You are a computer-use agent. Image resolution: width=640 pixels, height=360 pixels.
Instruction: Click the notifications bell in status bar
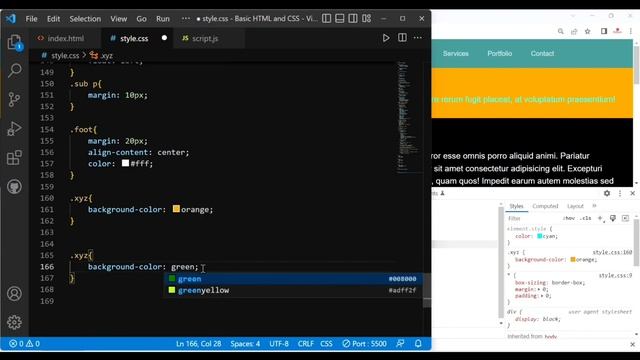[x=418, y=344]
